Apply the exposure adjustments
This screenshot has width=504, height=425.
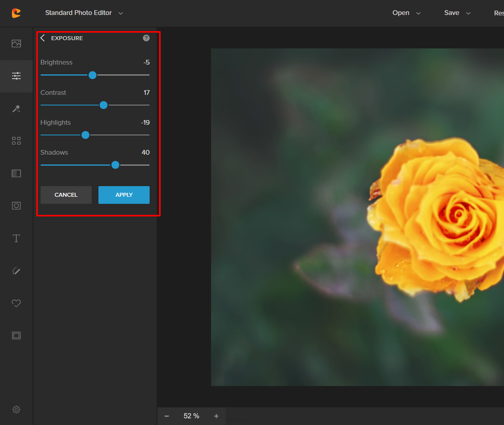click(124, 195)
